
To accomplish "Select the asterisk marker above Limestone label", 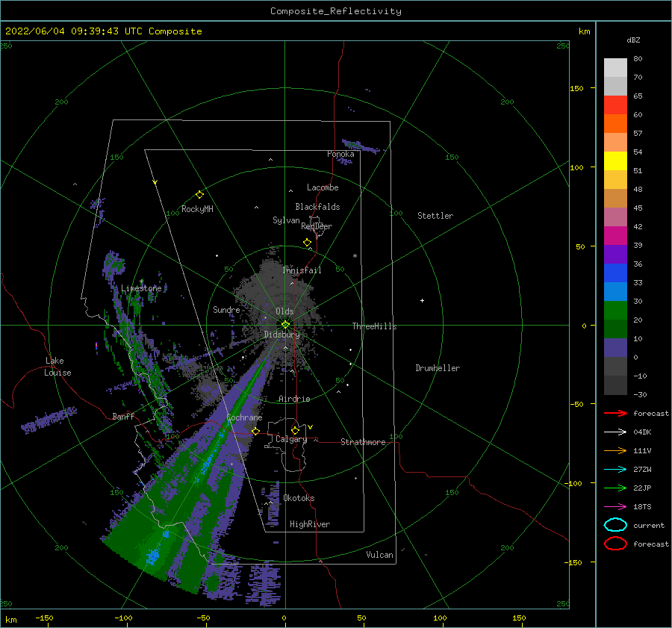I will pos(141,282).
